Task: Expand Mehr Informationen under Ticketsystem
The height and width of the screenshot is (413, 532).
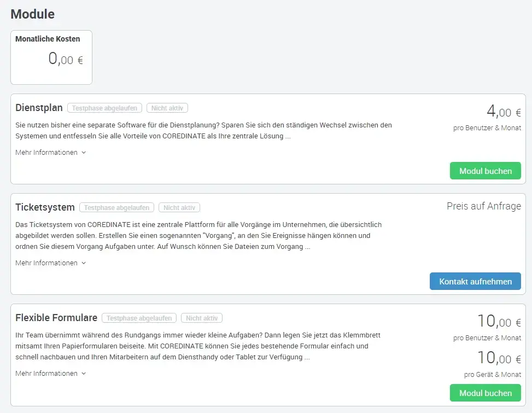Action: pyautogui.click(x=50, y=263)
